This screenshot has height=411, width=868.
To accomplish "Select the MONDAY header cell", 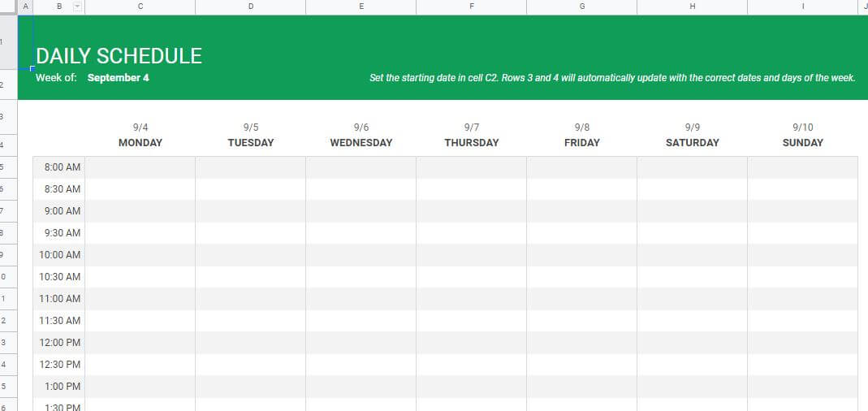I will point(140,143).
